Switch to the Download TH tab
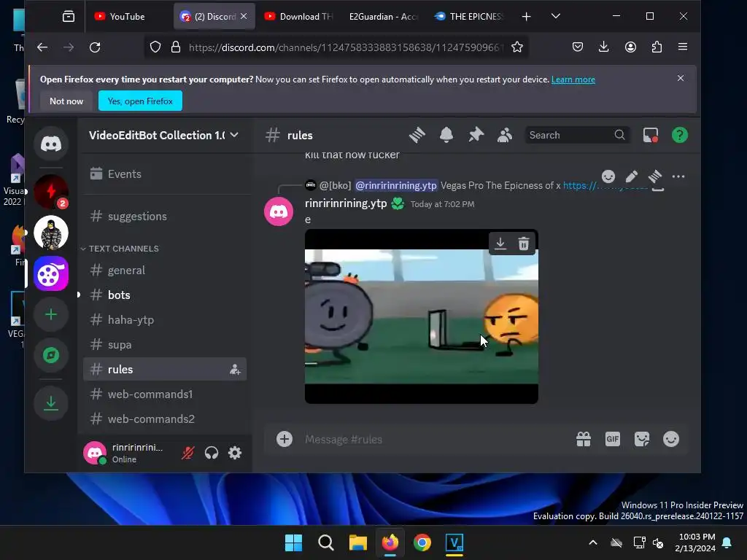The width and height of the screenshot is (747, 560). [298, 17]
